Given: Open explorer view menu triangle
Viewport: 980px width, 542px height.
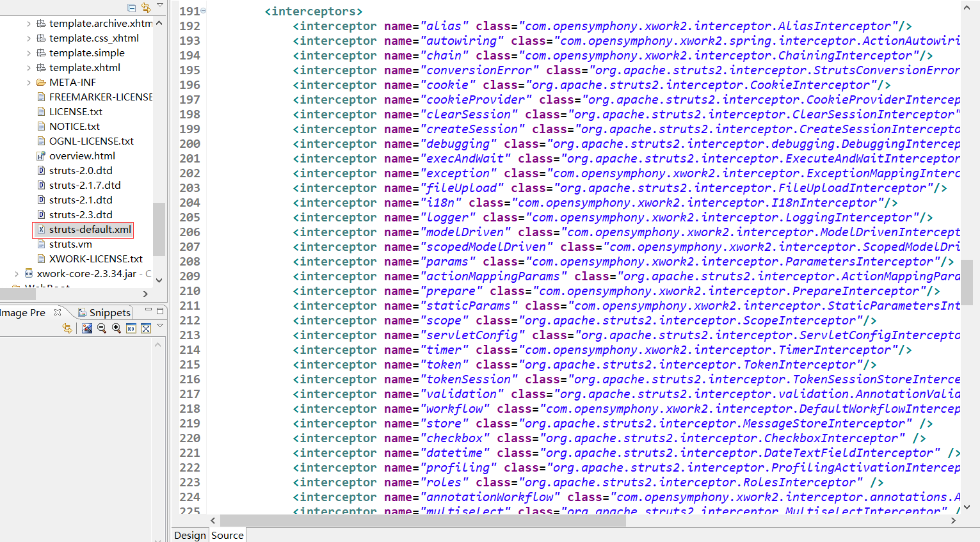Looking at the screenshot, I should (160, 6).
